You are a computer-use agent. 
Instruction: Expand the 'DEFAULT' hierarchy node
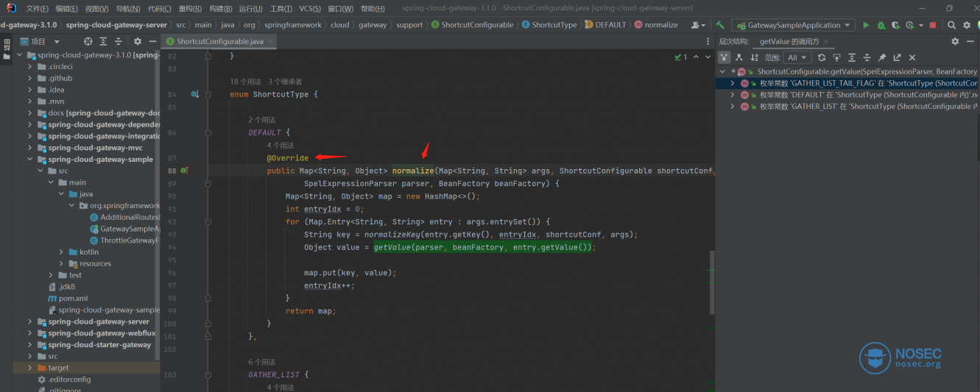click(732, 95)
